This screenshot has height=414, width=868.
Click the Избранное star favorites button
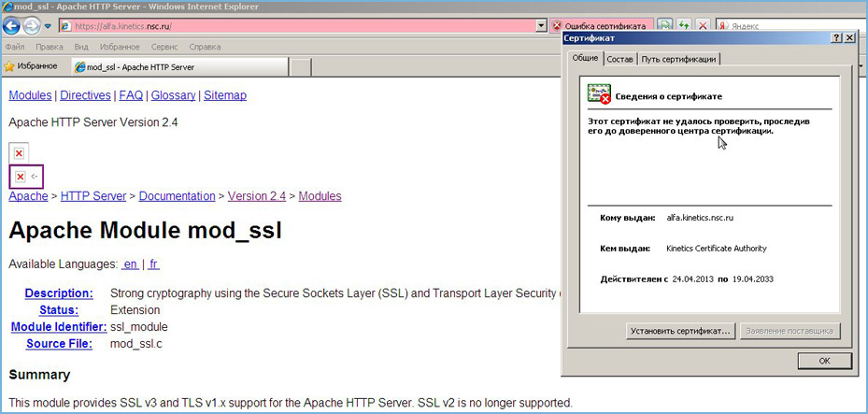click(31, 66)
